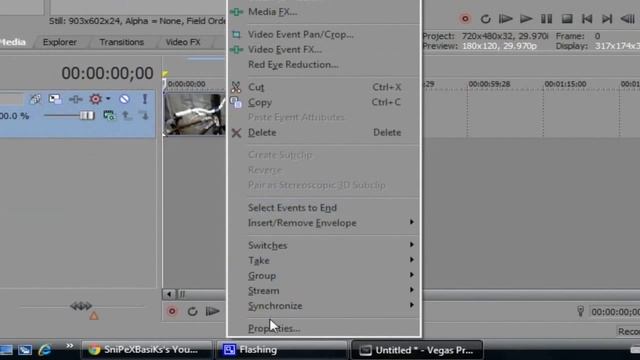The height and width of the screenshot is (360, 640).
Task: Stop playback in preview window
Action: 567,18
